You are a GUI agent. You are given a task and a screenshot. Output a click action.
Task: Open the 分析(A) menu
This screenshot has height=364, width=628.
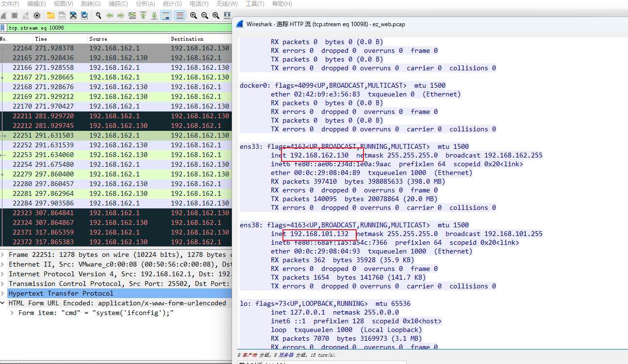click(146, 4)
